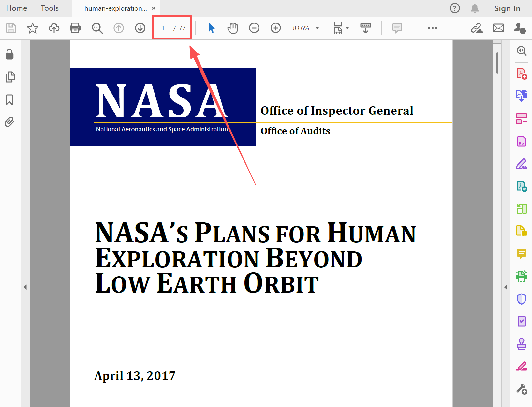Open the Compress PDF tool

click(522, 209)
